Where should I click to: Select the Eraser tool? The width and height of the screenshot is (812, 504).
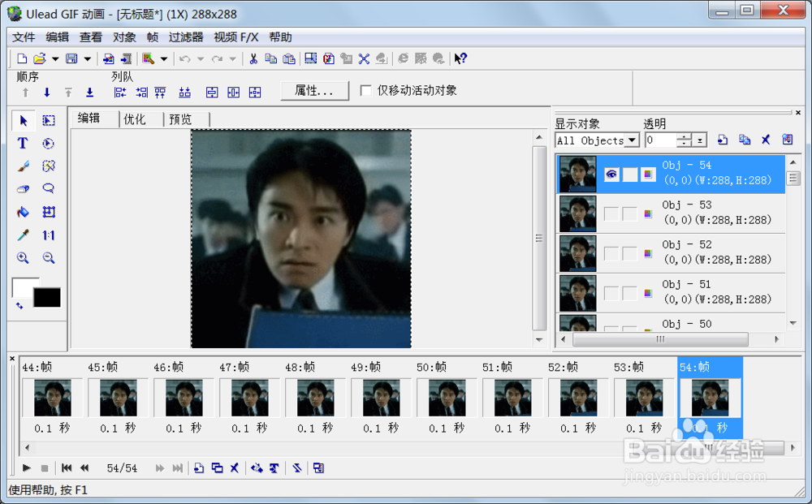coord(23,189)
